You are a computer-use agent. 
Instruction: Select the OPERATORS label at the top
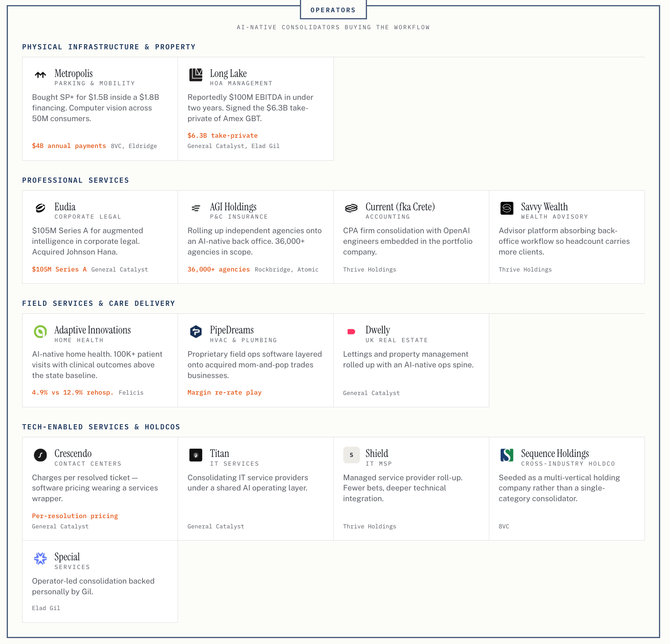[333, 10]
